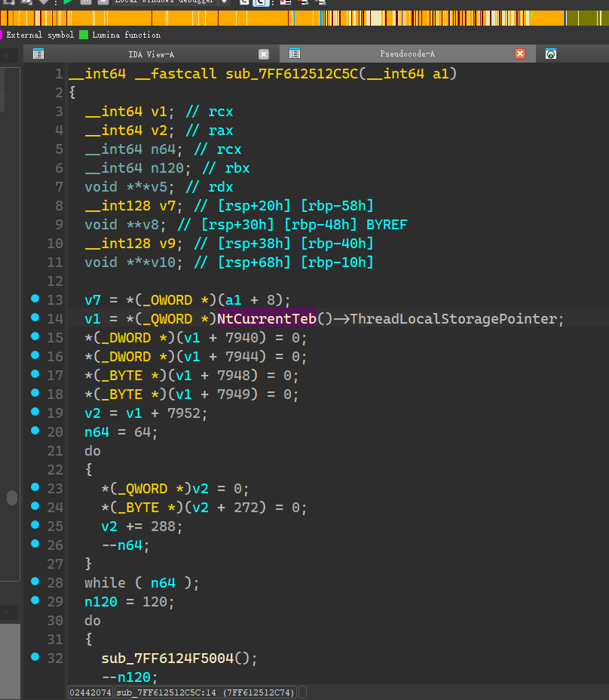Click the 02442074 status bar offset

point(90,692)
